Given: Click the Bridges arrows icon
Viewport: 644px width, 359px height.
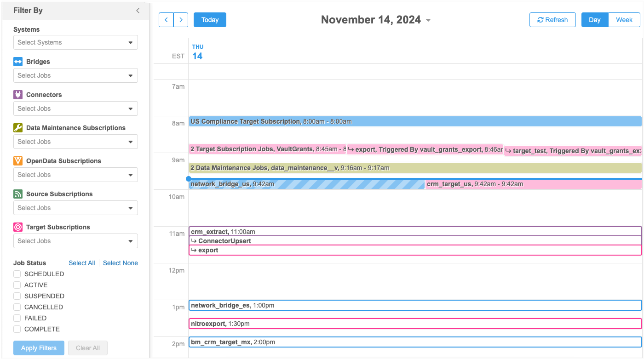Looking at the screenshot, I should [18, 62].
